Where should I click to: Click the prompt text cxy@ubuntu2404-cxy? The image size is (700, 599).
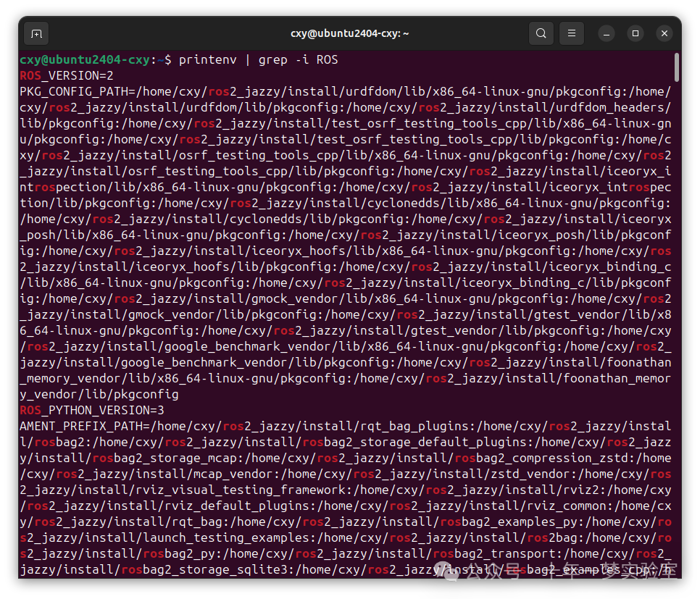click(x=86, y=60)
